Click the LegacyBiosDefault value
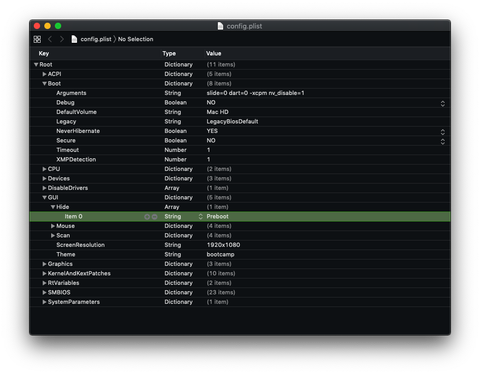 [x=232, y=122]
